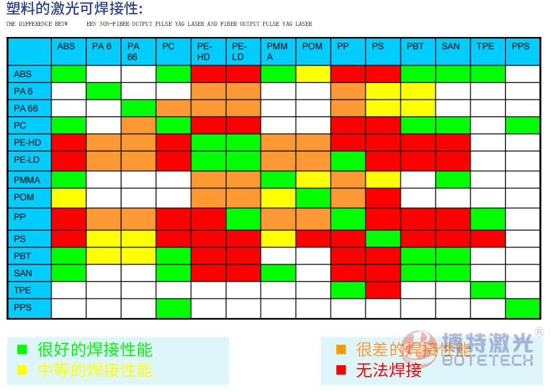Click the PE-HD row label

[x=30, y=143]
